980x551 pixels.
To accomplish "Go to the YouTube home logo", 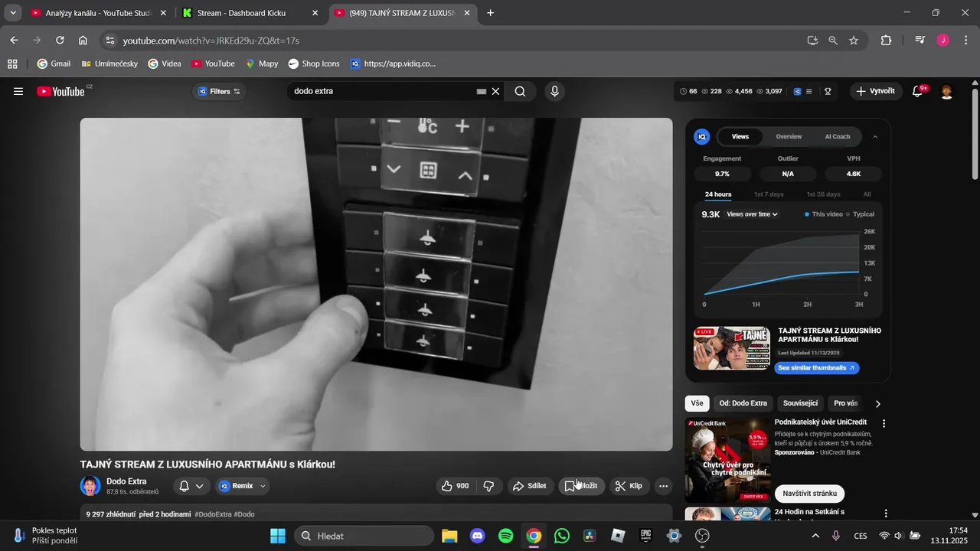I will click(60, 91).
